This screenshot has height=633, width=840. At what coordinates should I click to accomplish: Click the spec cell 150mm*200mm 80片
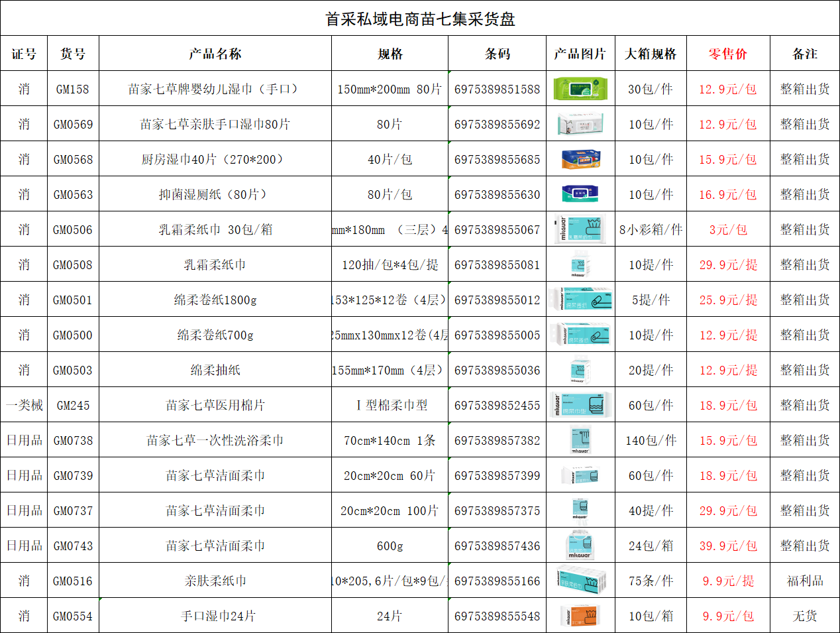pos(390,89)
